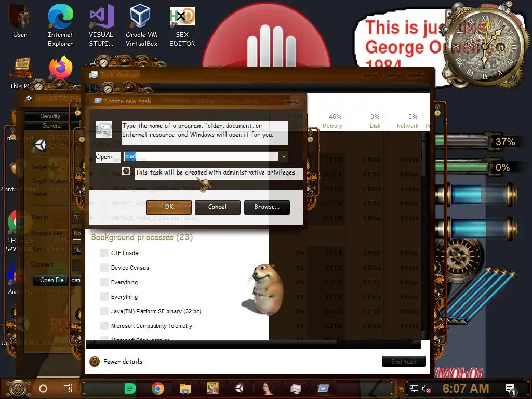
Task: Click the Task Manager horizontal scrollbar
Action: 216,343
